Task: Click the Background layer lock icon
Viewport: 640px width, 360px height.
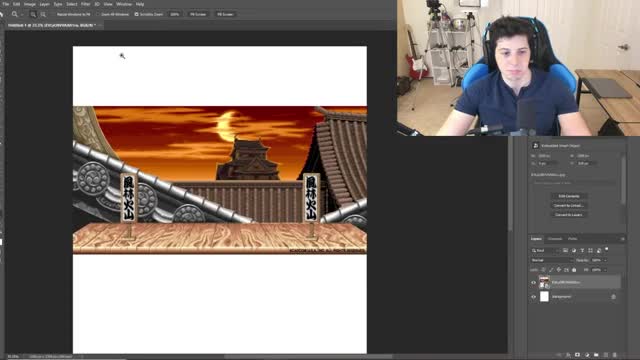Action: point(613,297)
